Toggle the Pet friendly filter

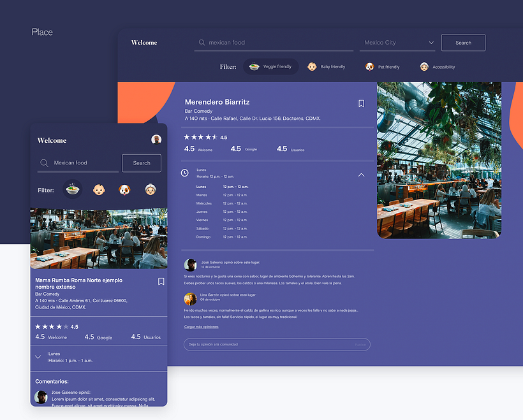(x=382, y=67)
